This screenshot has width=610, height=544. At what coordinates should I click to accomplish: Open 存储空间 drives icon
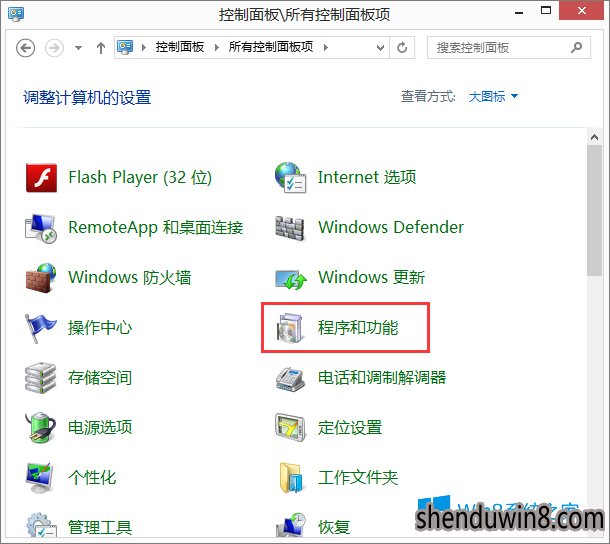pos(40,378)
